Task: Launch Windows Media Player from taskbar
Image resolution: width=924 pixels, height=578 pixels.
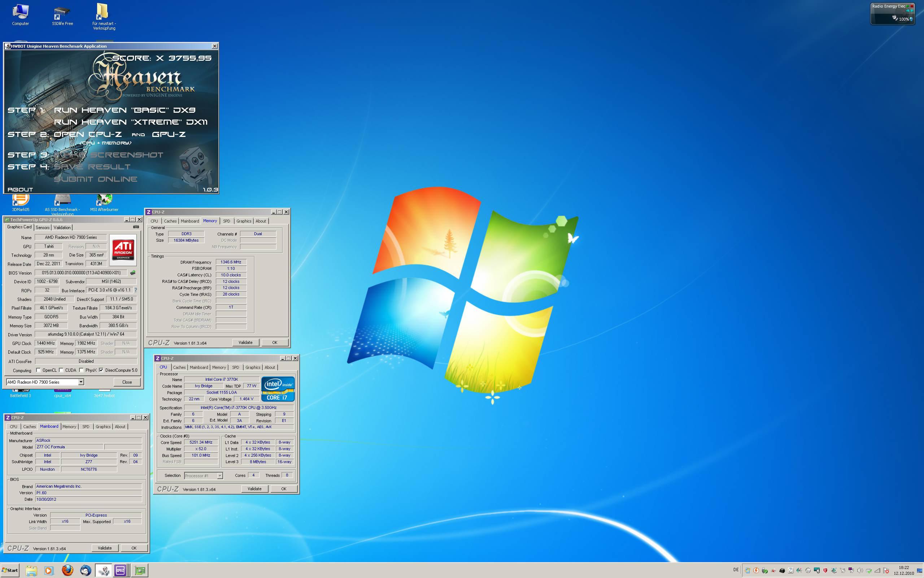Action: tap(48, 570)
